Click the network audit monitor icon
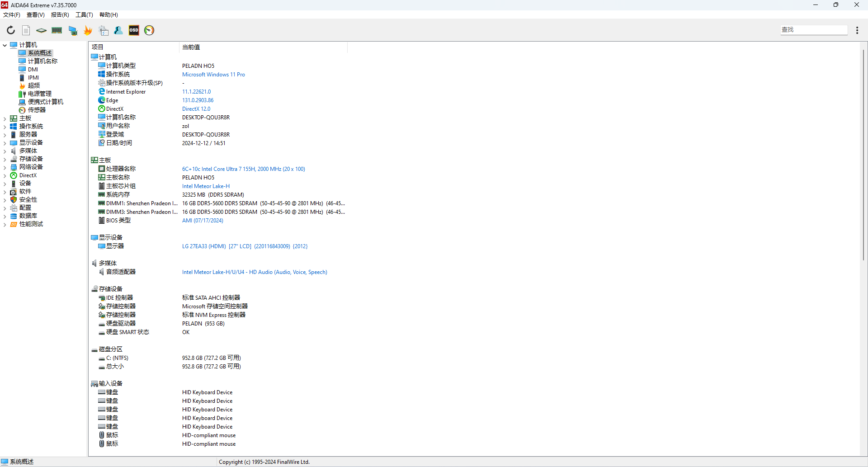Screen dimensions: 868x467 coord(73,30)
